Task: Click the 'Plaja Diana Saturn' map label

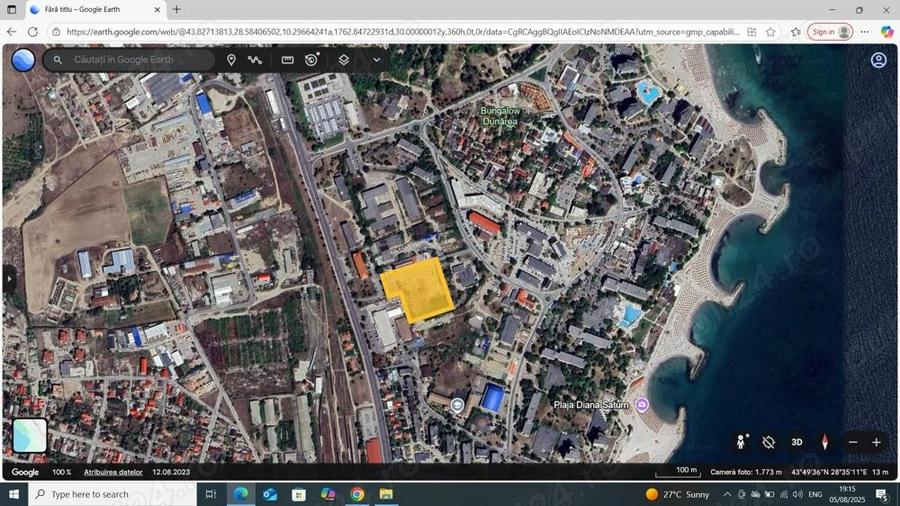Action: [x=591, y=405]
